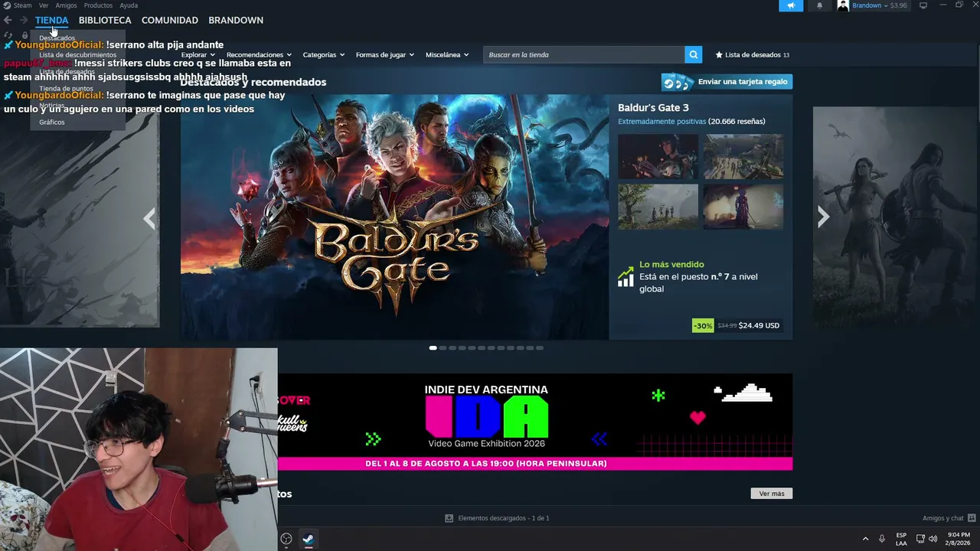Click Enviar una tarjeta regalo button

pyautogui.click(x=727, y=82)
